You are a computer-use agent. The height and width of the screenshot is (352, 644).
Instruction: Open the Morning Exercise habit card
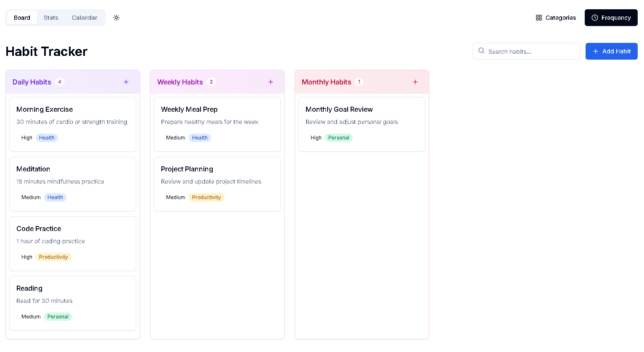click(x=73, y=124)
